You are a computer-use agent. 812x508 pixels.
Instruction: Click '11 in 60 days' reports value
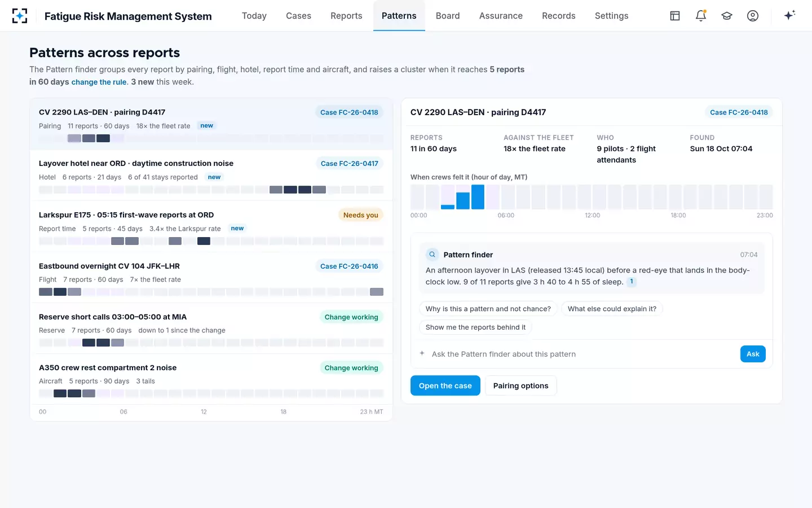coord(434,149)
